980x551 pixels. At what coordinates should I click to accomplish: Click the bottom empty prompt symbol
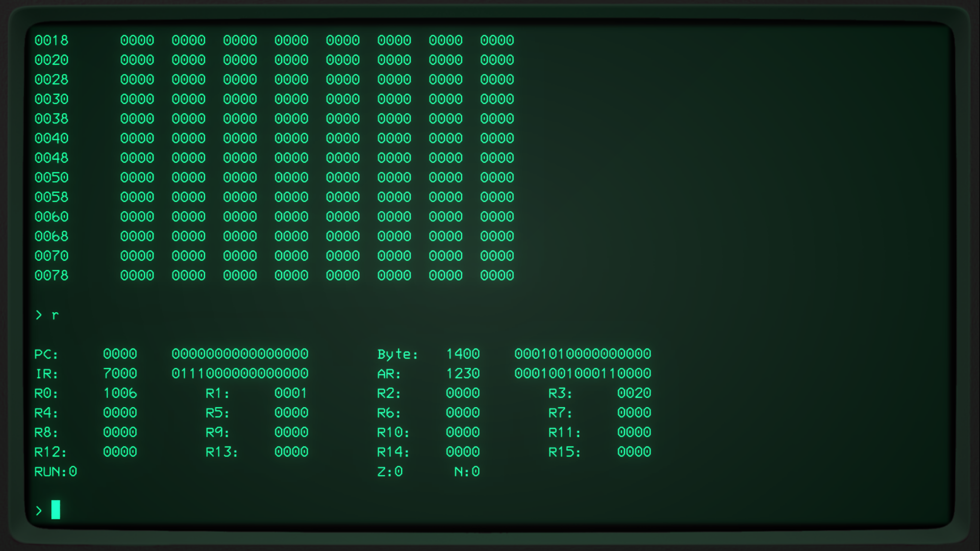coord(39,511)
